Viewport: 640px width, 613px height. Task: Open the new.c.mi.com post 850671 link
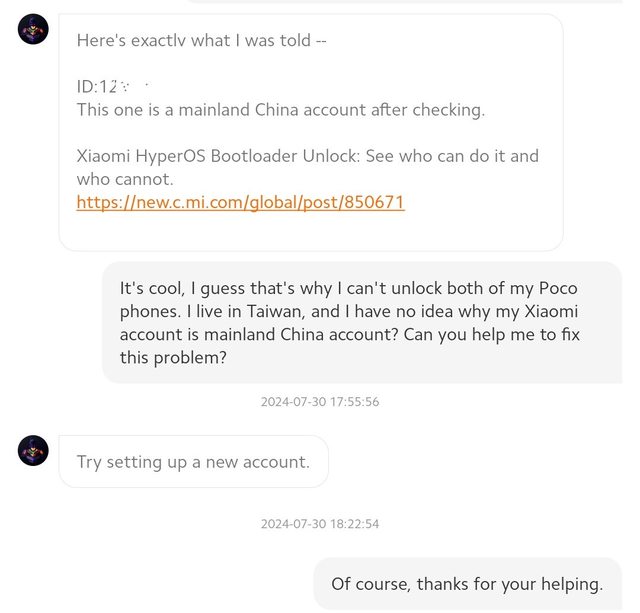[x=240, y=202]
